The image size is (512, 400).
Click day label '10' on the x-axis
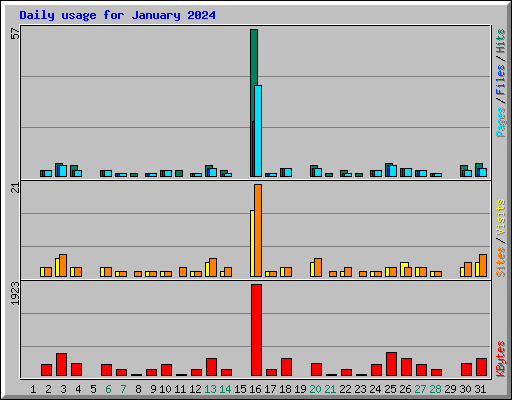click(x=165, y=389)
